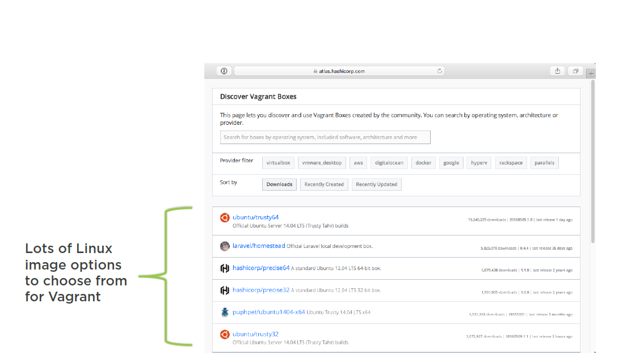Open the laravel/homestead box link
The image size is (644, 362).
pyautogui.click(x=259, y=246)
